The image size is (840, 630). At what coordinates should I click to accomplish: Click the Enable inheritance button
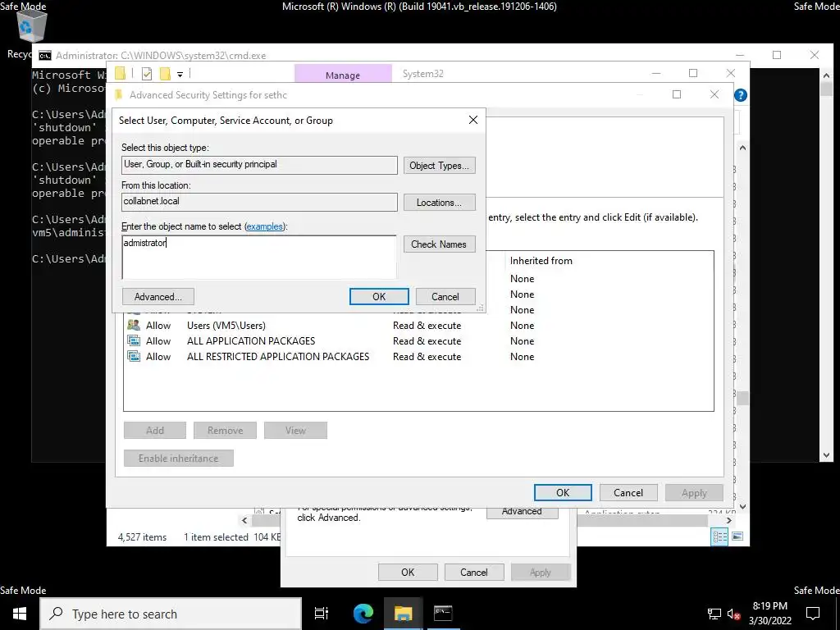click(178, 458)
